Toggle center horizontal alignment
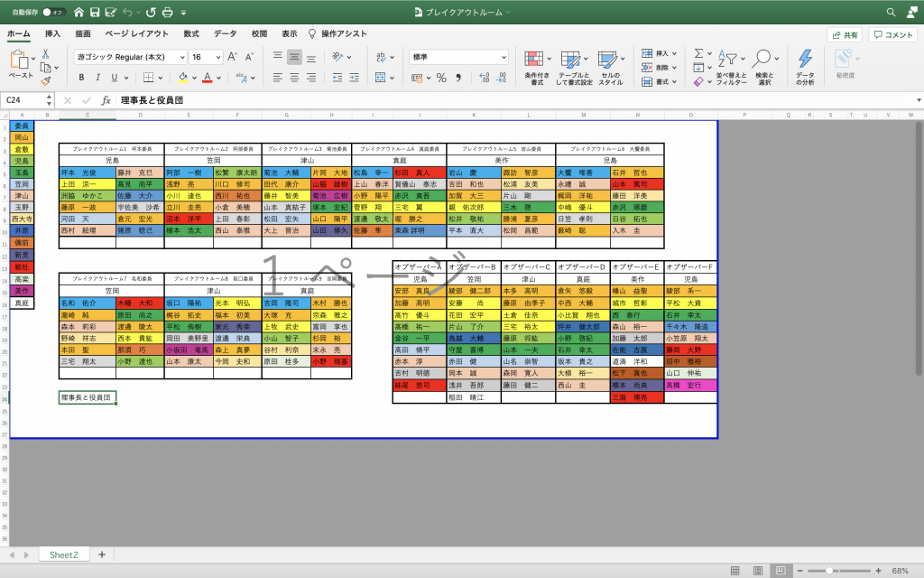The width and height of the screenshot is (924, 578). point(294,78)
